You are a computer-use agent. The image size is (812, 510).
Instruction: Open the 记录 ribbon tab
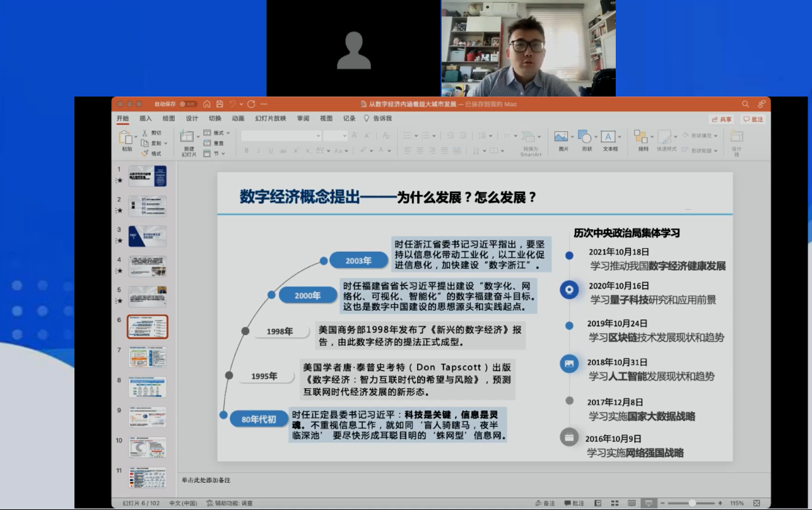tap(350, 119)
